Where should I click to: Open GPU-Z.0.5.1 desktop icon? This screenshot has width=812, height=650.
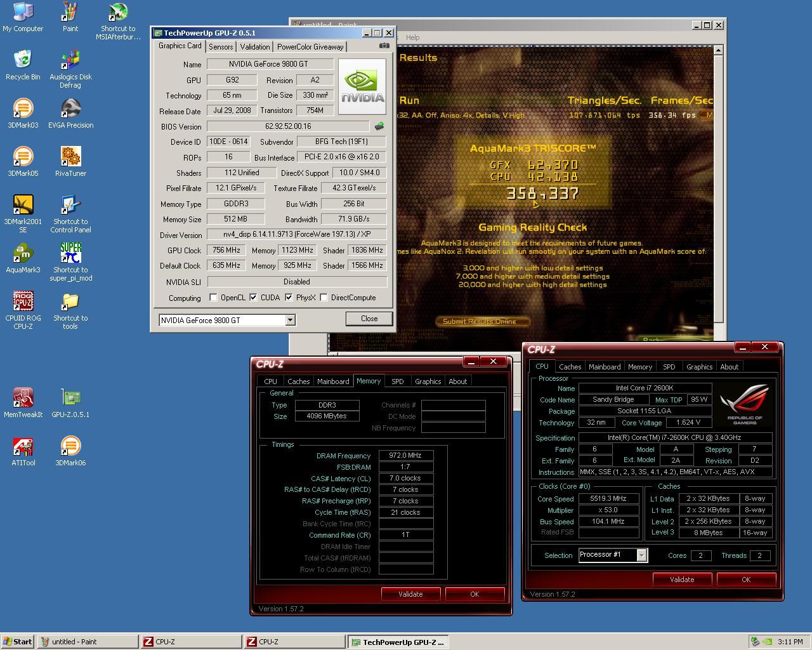70,403
